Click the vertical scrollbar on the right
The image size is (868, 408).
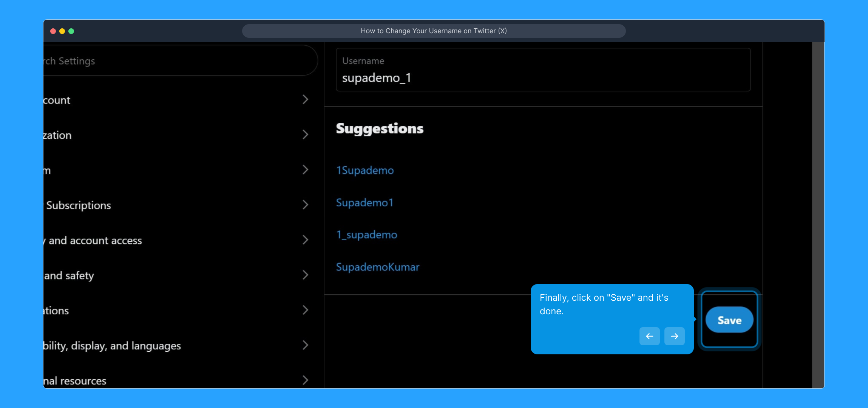click(x=818, y=215)
